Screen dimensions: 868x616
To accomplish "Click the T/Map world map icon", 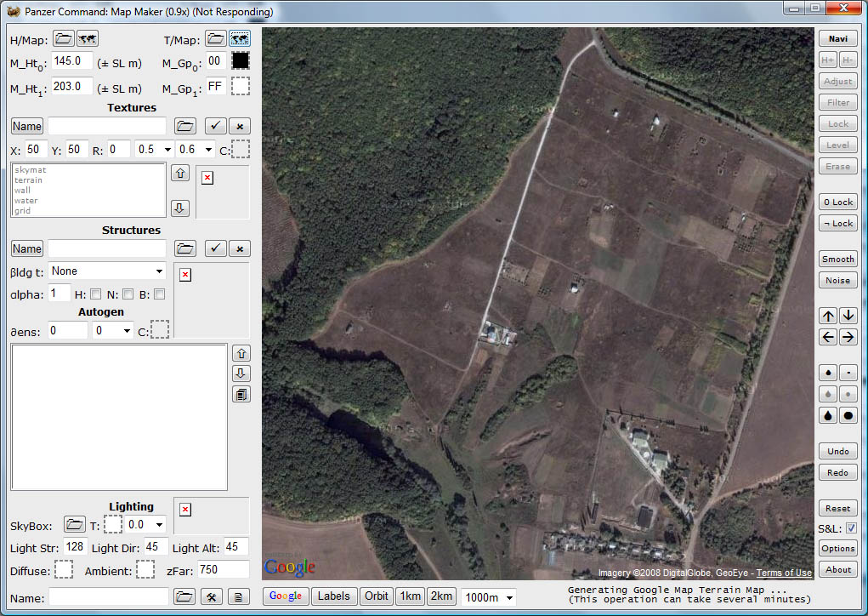I will 240,39.
